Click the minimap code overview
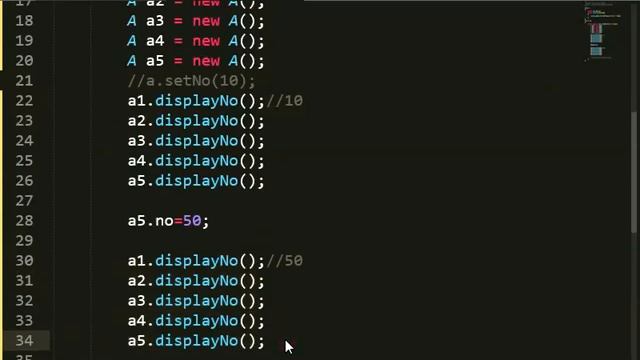This screenshot has width=640, height=360. point(603,32)
